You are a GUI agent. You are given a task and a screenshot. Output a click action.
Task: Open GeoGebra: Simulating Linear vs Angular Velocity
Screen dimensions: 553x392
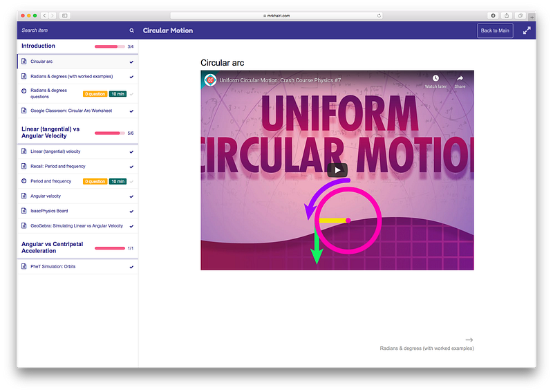[x=77, y=226]
